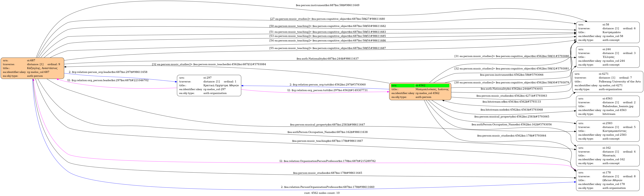Click the top ea:person:instrument oi:687 edge label
Image resolution: width=644 pixels, height=196 pixels.
(327, 5)
